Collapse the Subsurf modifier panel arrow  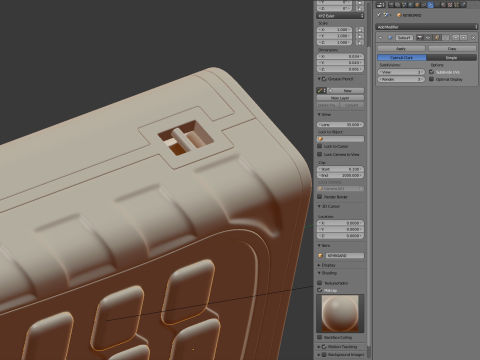[380, 38]
